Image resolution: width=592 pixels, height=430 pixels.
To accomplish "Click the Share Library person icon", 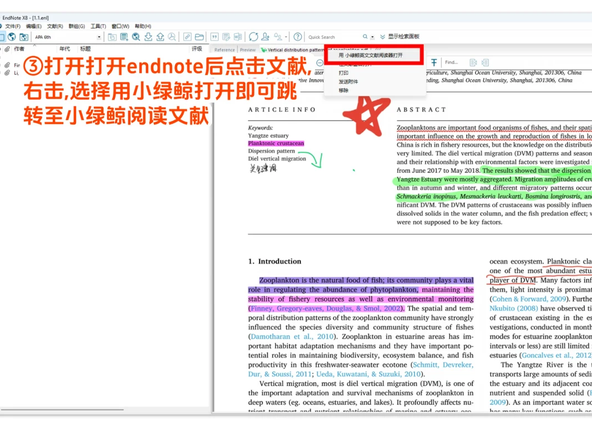I will coord(265,37).
